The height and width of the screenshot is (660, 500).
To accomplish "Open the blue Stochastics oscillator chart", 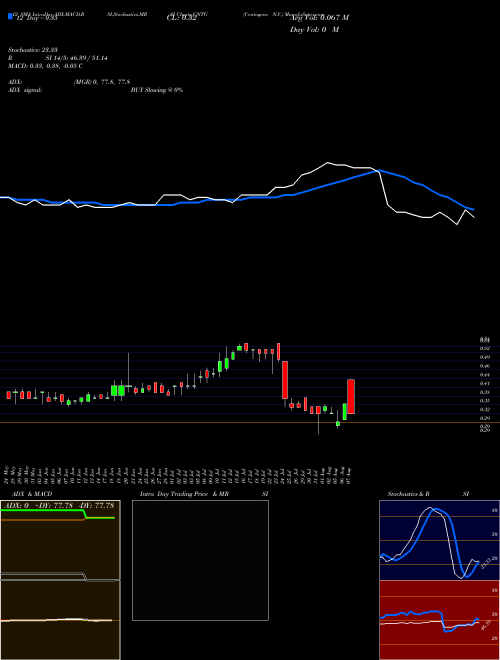I will click(439, 540).
